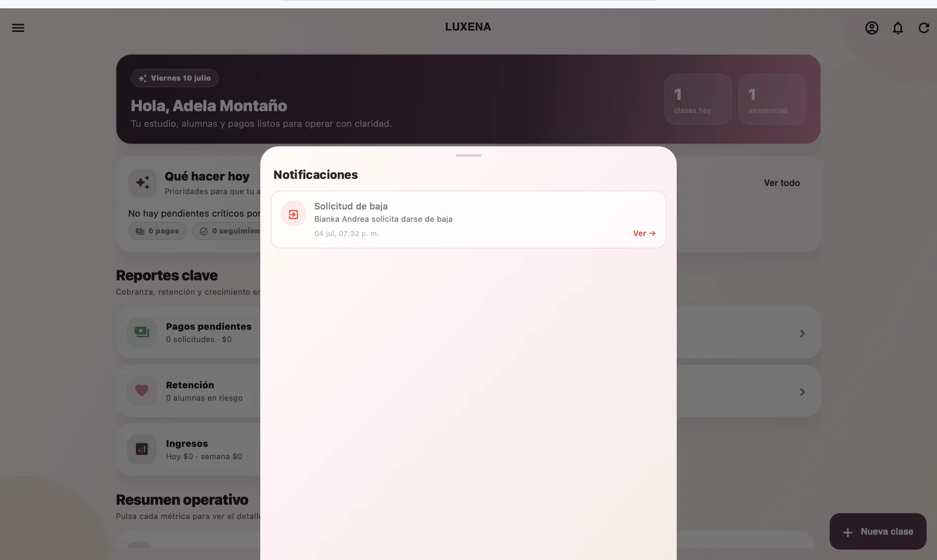
Task: Click 'Hoy $0 · semana $0' text
Action: point(204,456)
